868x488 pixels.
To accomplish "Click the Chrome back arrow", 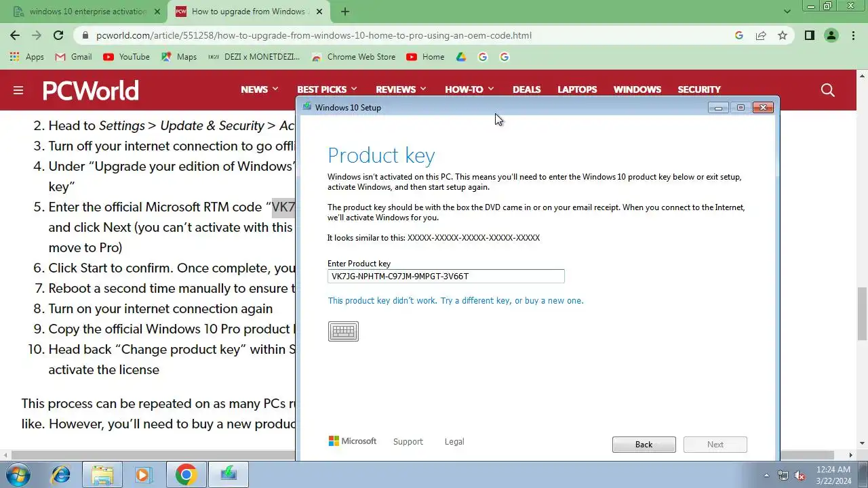I will pos(15,35).
